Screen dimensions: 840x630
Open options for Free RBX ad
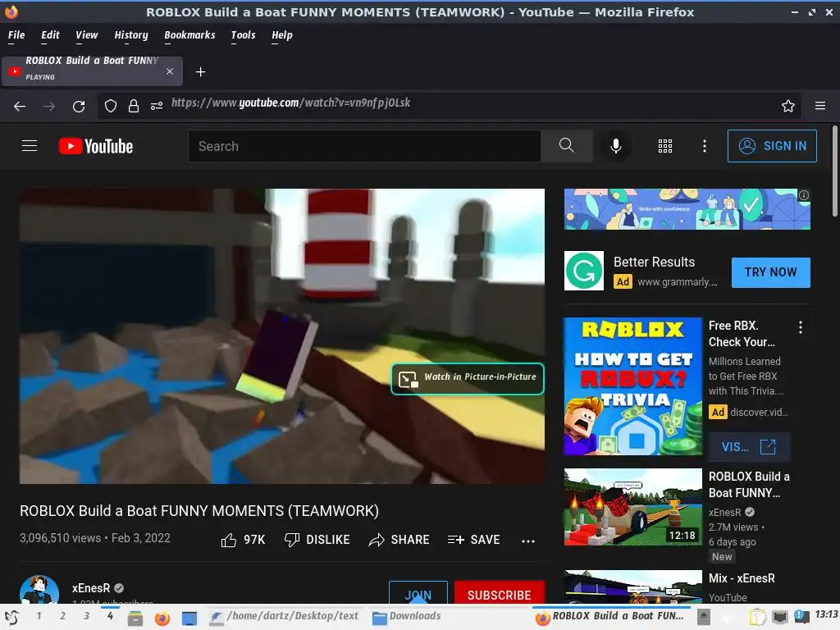pyautogui.click(x=801, y=327)
